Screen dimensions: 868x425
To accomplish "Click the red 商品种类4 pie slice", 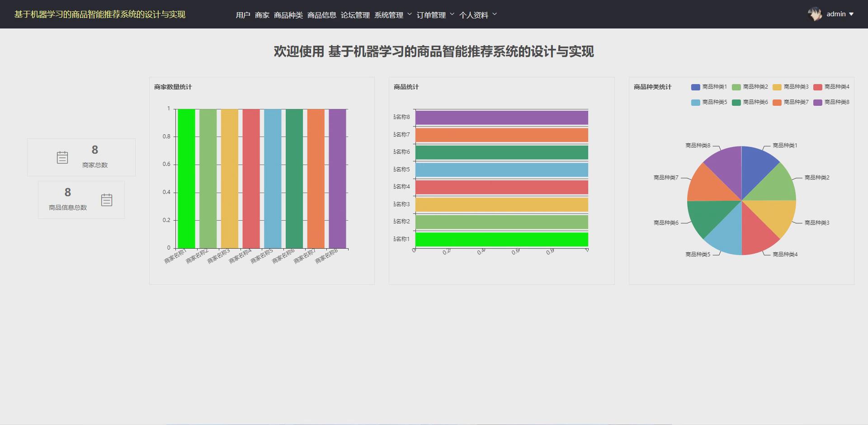I will [755, 234].
